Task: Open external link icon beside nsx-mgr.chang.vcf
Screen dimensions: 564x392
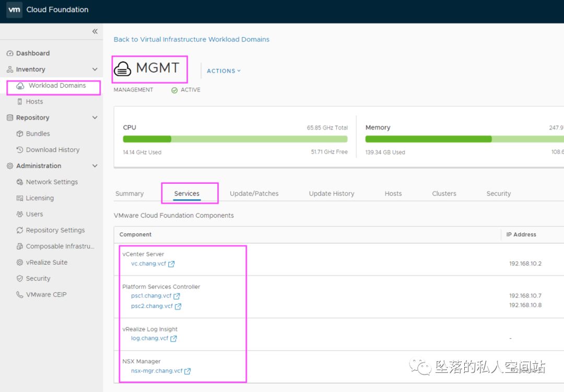Action: [x=187, y=371]
